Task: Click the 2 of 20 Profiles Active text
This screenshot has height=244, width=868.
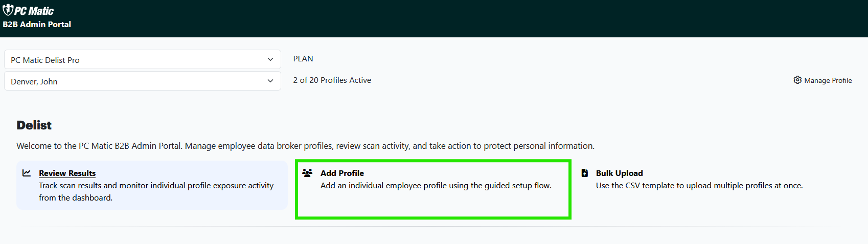Action: [332, 80]
